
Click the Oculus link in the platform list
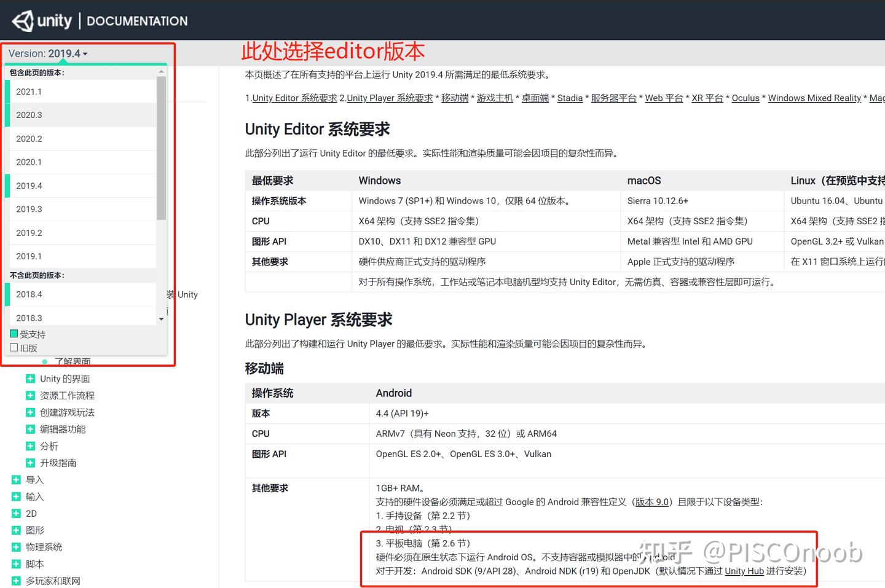(x=745, y=98)
